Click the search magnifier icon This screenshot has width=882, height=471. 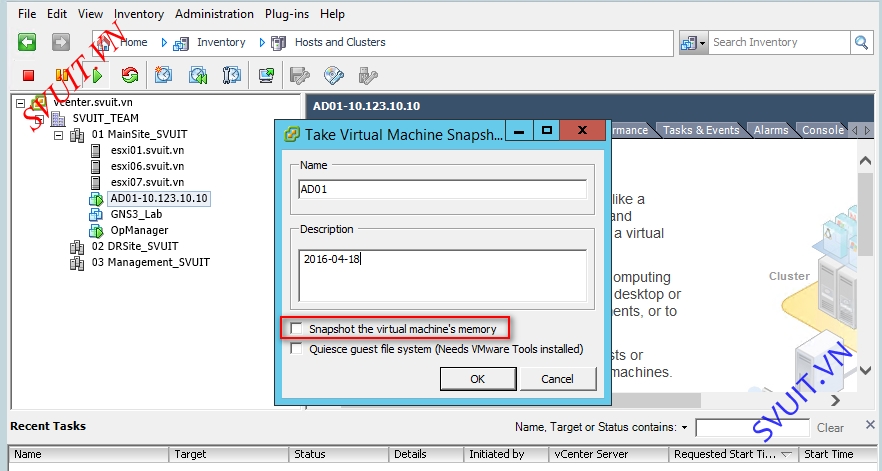pyautogui.click(x=861, y=42)
